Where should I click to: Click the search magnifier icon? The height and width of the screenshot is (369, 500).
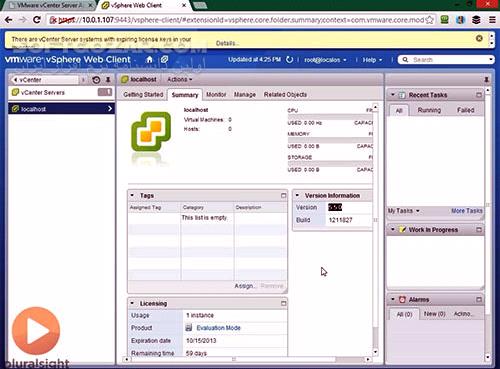point(405,60)
